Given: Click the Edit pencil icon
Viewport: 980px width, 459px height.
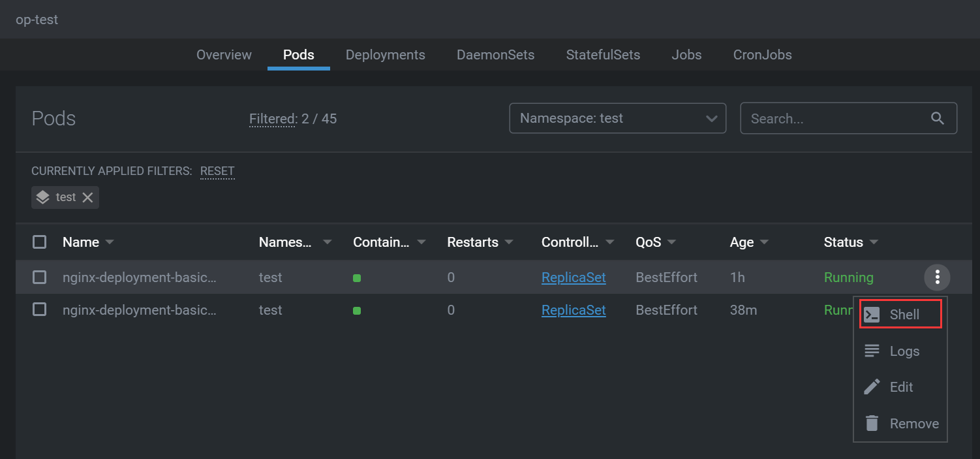Looking at the screenshot, I should 872,387.
